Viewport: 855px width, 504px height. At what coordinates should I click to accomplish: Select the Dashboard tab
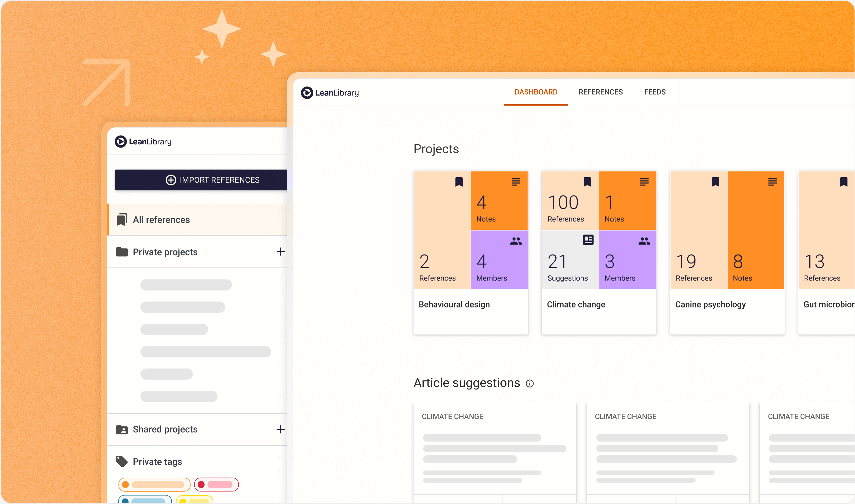[x=536, y=92]
